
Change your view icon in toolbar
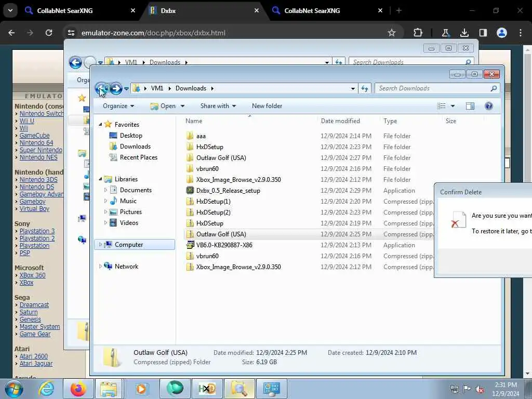442,106
